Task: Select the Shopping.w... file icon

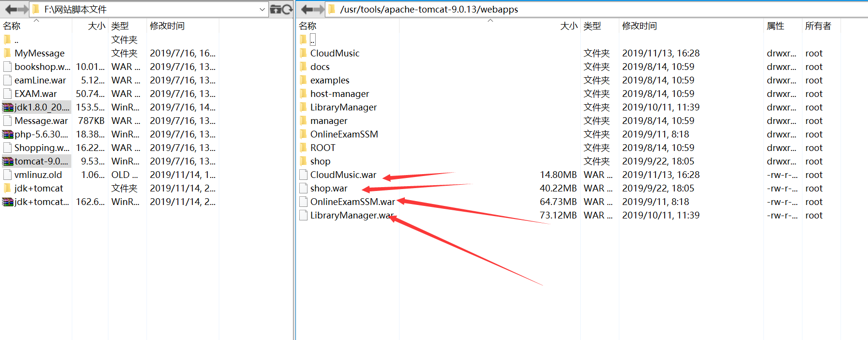Action: pyautogui.click(x=7, y=148)
